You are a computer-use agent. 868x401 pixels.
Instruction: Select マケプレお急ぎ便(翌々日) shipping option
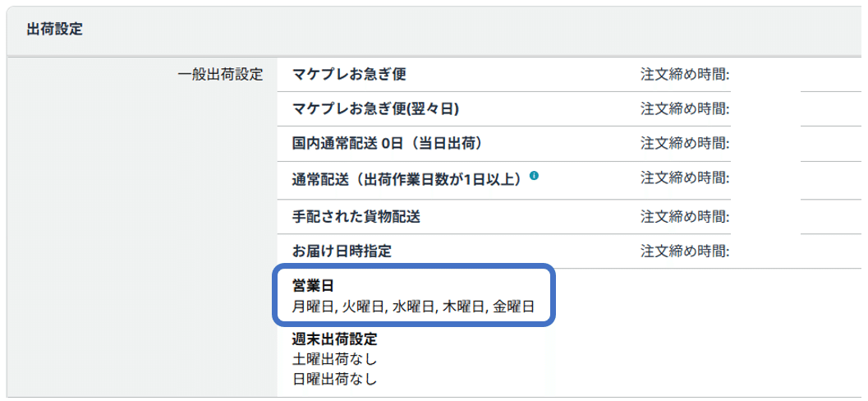tap(375, 108)
